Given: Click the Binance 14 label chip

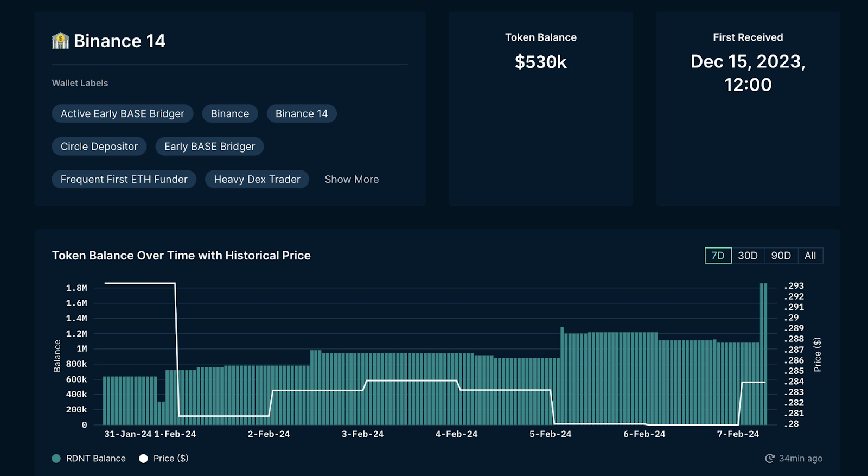Looking at the screenshot, I should 302,113.
